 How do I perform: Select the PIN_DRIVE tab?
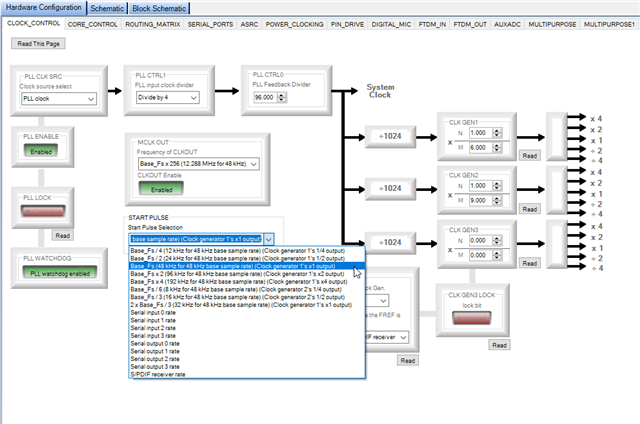347,24
